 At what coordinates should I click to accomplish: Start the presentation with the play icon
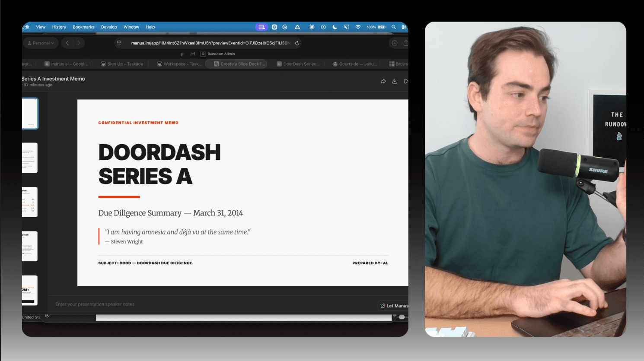(405, 81)
